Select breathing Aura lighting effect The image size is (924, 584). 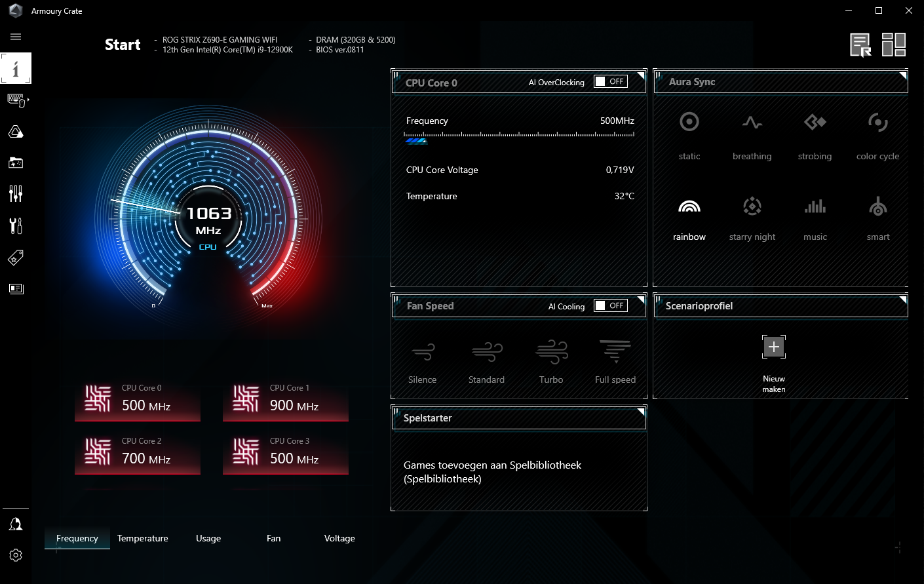(x=752, y=136)
